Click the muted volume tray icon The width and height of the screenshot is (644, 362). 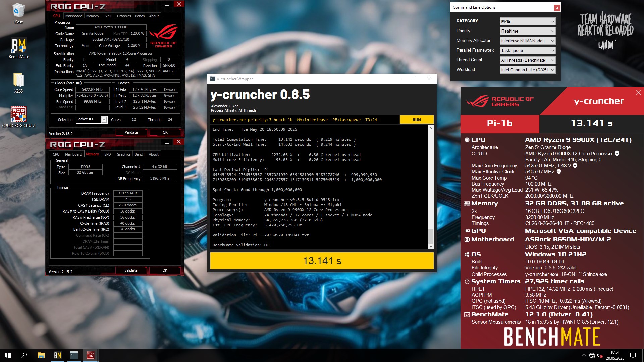(x=600, y=355)
